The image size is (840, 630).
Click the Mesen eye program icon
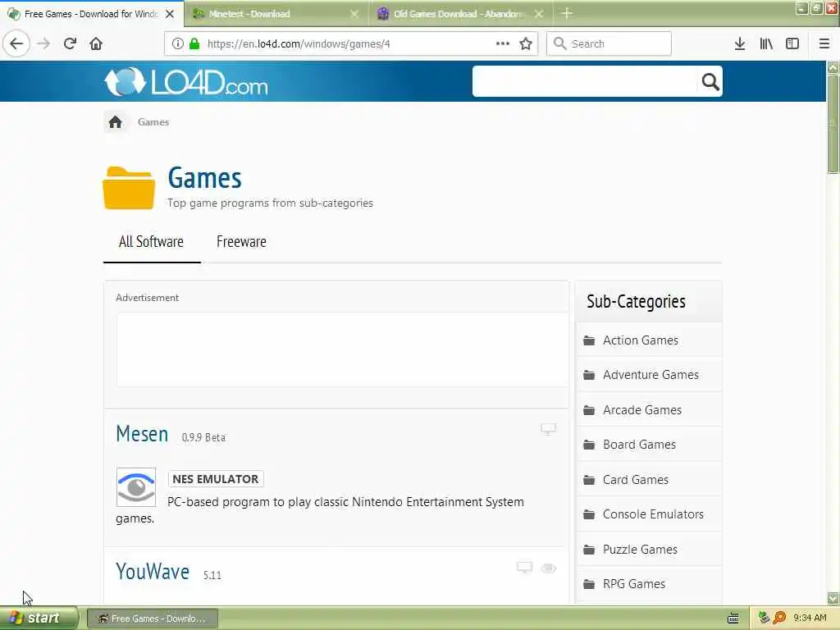(136, 487)
